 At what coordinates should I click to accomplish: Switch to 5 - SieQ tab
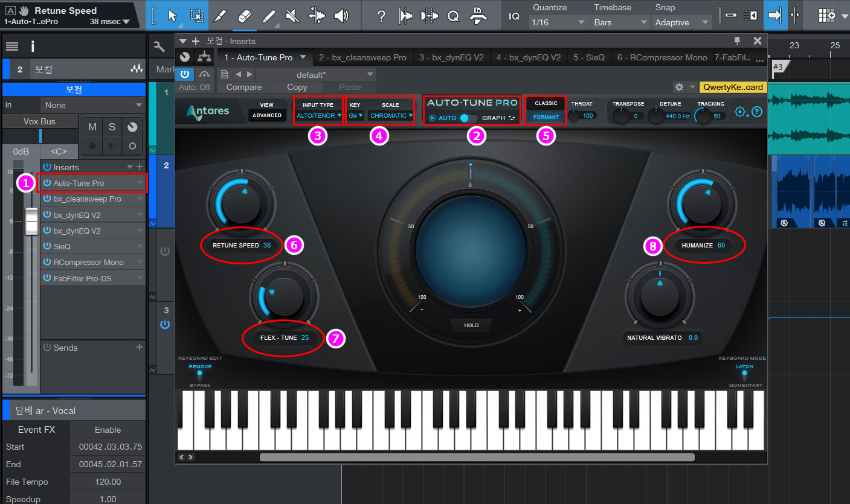click(x=588, y=57)
